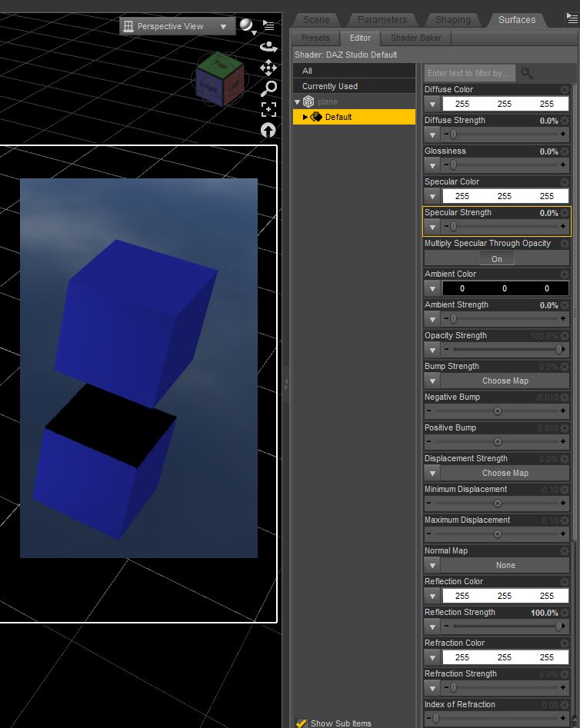The height and width of the screenshot is (728, 580).
Task: Click the 'Enter text to filter by' field
Action: (x=468, y=73)
